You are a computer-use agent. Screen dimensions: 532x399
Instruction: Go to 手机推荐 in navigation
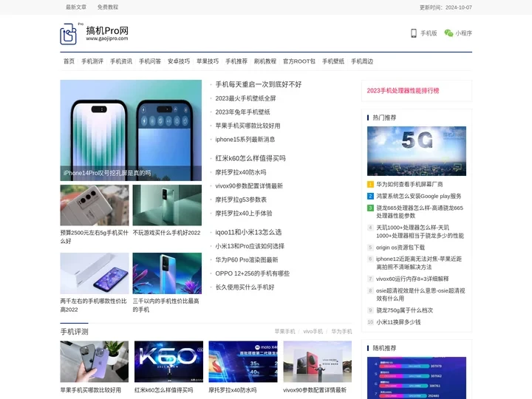coord(236,61)
